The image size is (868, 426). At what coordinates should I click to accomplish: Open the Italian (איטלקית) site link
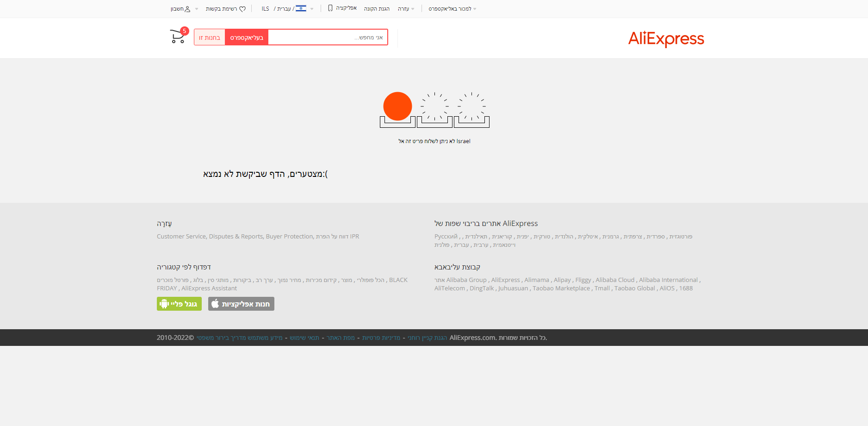(x=588, y=236)
